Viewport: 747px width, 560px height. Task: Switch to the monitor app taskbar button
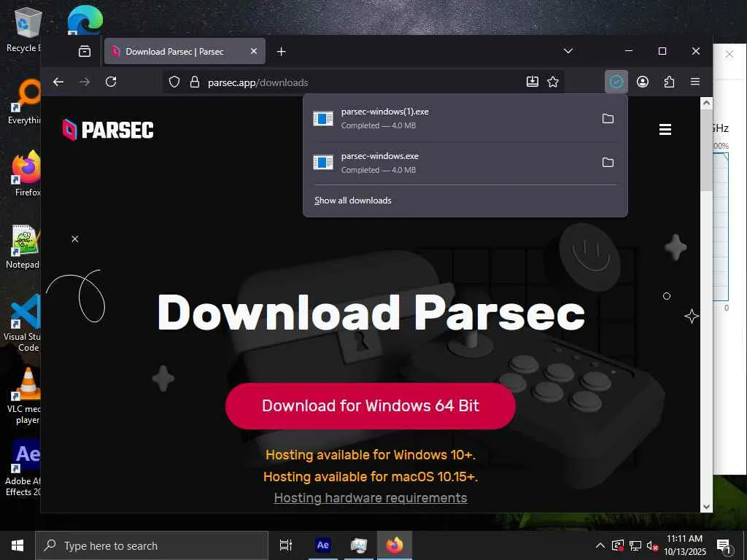(x=359, y=545)
